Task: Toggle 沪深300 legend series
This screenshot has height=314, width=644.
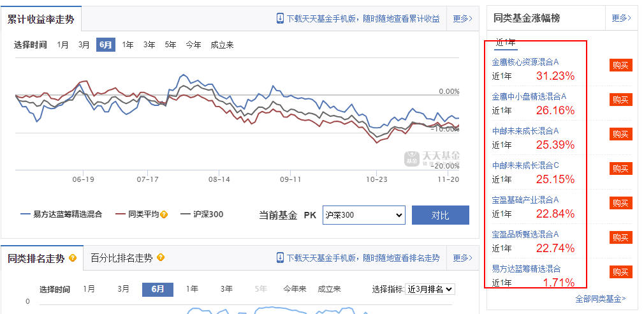Action: click(x=201, y=214)
